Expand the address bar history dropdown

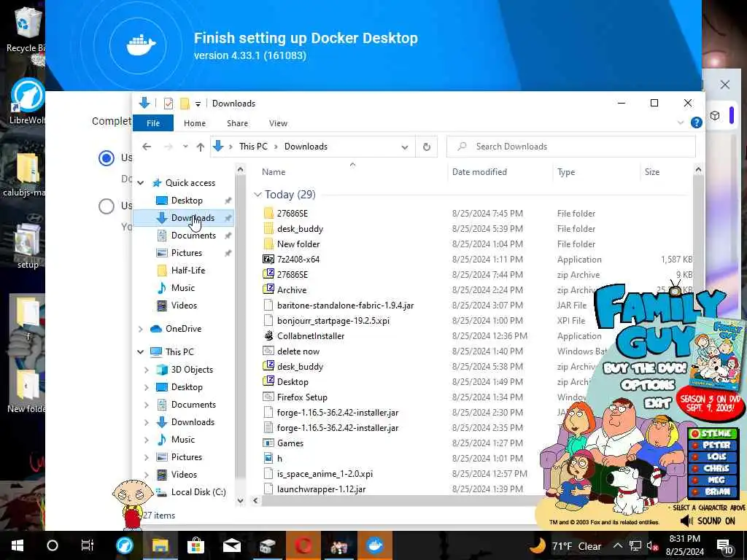coord(404,147)
